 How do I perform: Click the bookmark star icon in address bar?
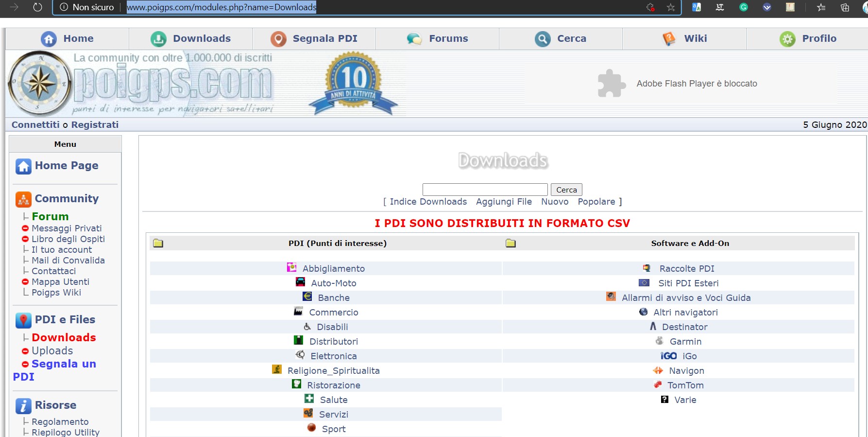[671, 7]
